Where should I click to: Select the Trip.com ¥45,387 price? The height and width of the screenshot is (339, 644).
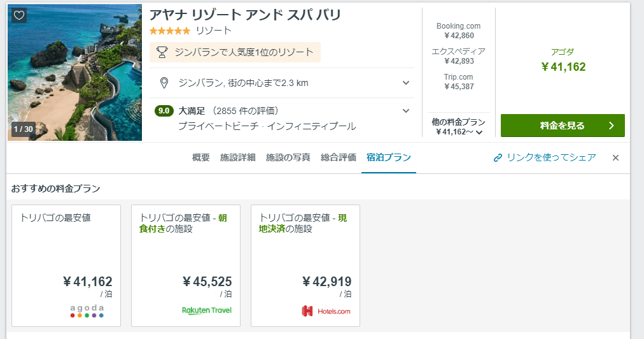point(458,82)
